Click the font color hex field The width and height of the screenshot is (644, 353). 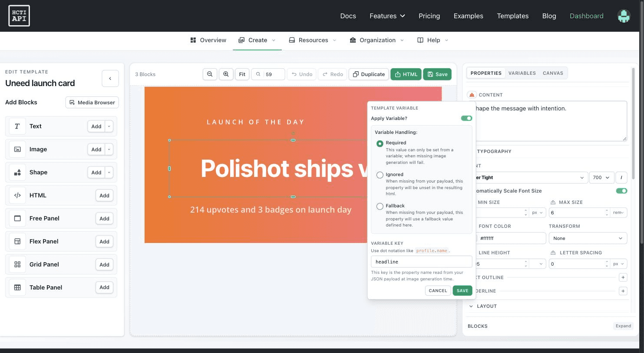(511, 238)
